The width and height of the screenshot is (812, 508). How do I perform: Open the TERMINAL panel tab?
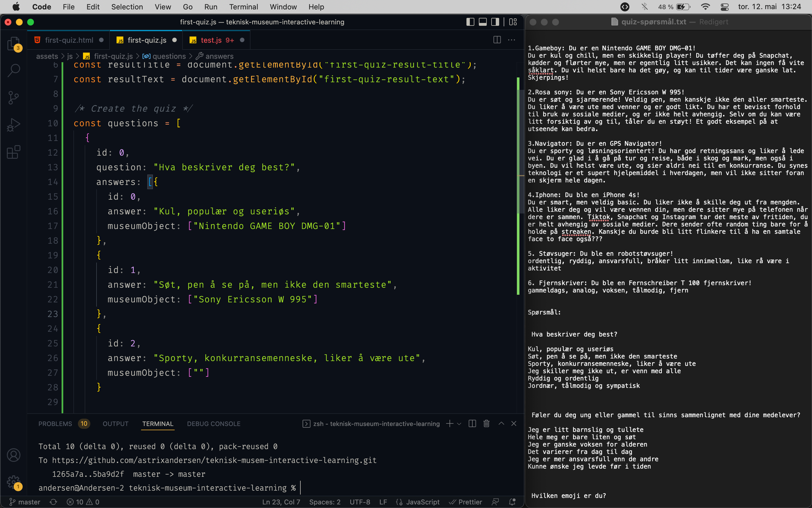coord(158,424)
